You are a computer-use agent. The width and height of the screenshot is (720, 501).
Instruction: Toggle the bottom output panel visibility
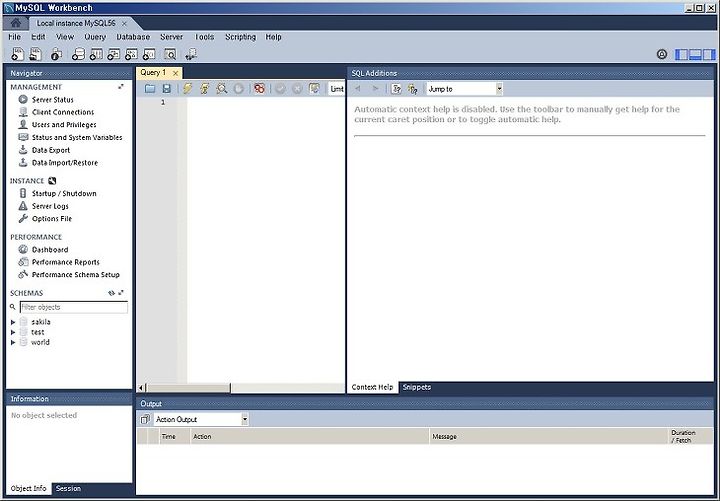click(695, 54)
